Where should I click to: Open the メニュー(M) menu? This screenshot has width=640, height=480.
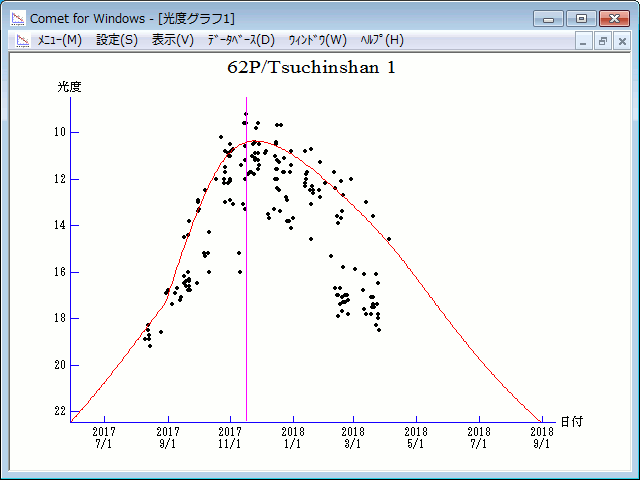tap(59, 40)
